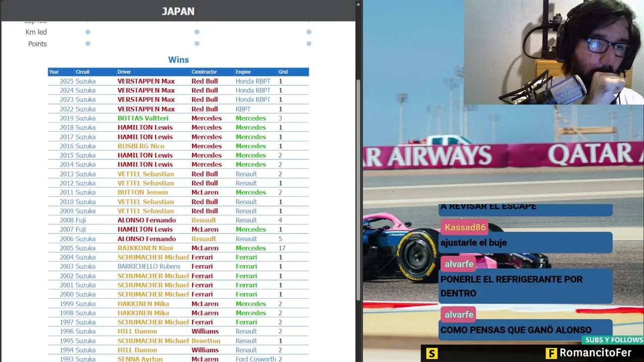Open McLaren constructor link in 2005 row
The width and height of the screenshot is (644, 362).
[x=205, y=248]
